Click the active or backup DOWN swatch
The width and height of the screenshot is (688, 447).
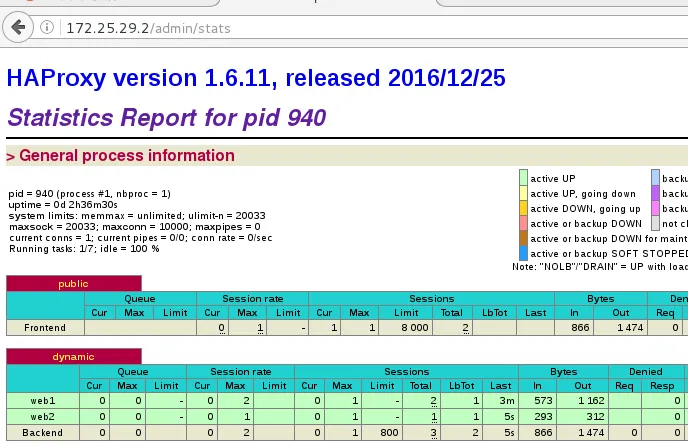[523, 223]
